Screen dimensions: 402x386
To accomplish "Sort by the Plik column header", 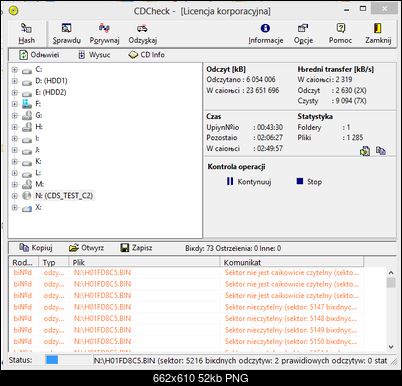I will tap(145, 262).
